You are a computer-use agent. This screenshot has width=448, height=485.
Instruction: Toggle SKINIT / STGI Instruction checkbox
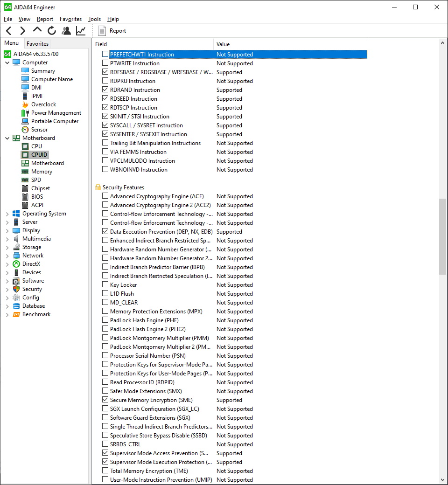point(105,116)
